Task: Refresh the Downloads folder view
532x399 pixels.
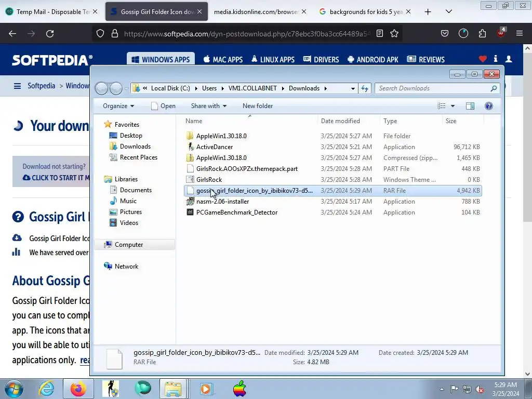Action: click(365, 88)
